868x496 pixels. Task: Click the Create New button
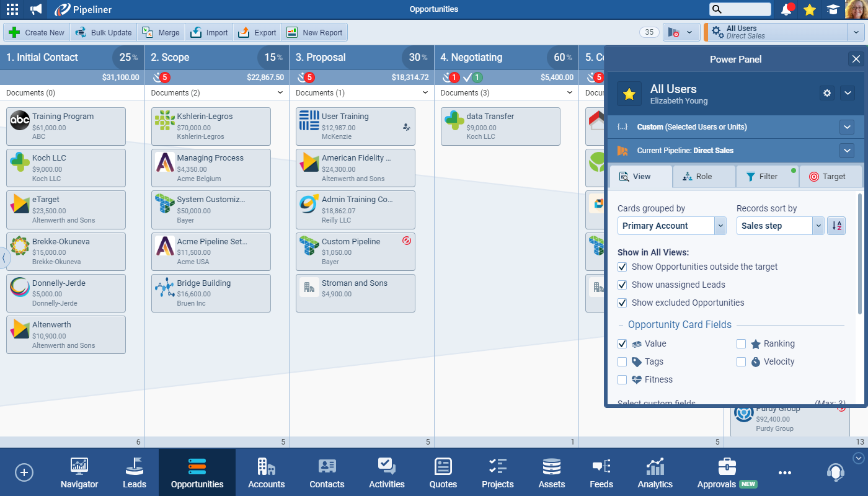tap(37, 33)
